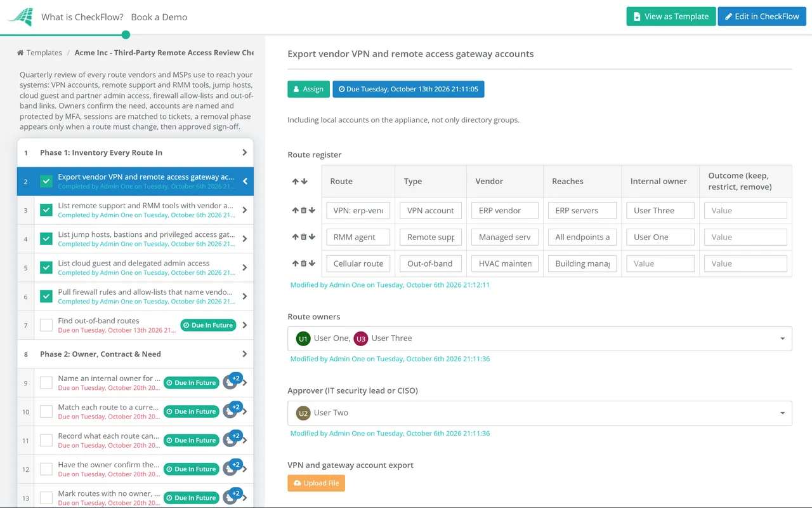The height and width of the screenshot is (508, 812).
Task: Uncheck task 3 List remote support checkbox
Action: (x=46, y=210)
